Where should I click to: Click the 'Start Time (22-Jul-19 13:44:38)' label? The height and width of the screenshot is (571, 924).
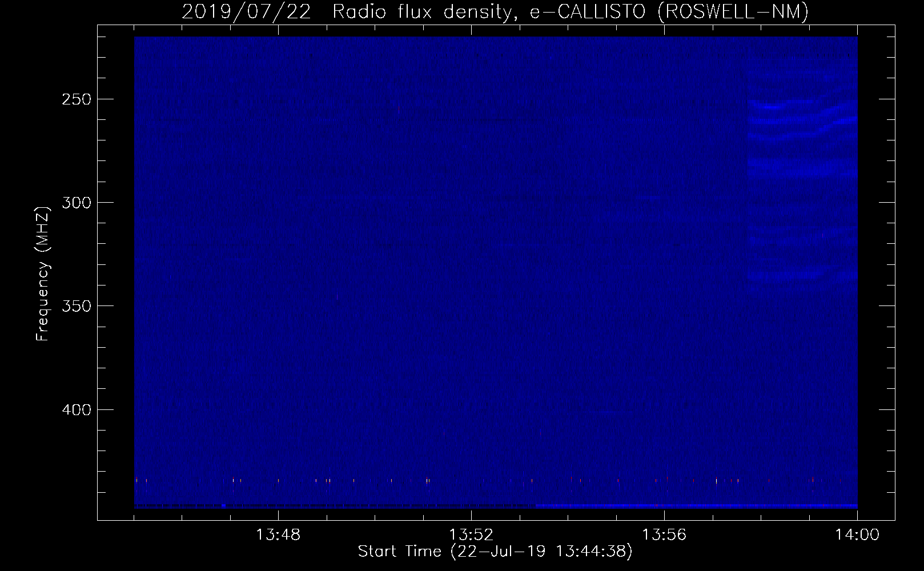pos(495,552)
